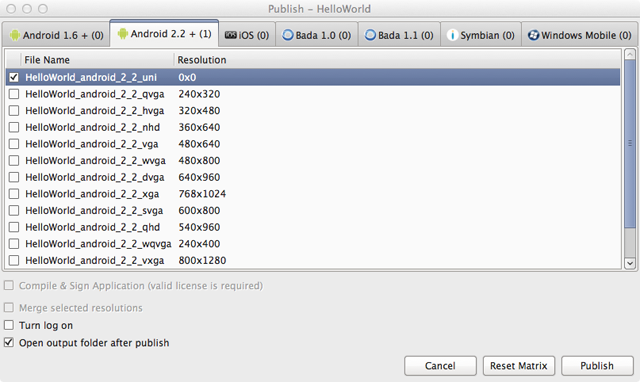Select the HelloWorld_android_2_2_xga row
Image resolution: width=640 pixels, height=382 pixels.
coord(313,194)
